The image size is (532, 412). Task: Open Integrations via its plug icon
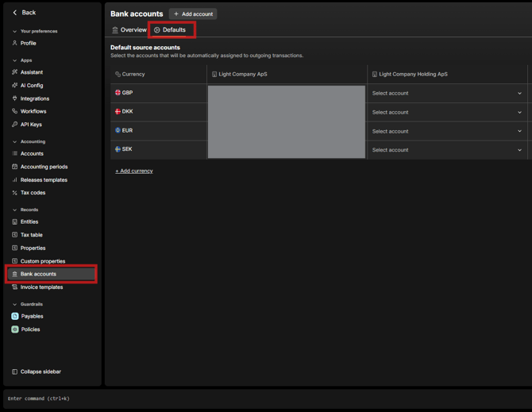[x=15, y=98]
